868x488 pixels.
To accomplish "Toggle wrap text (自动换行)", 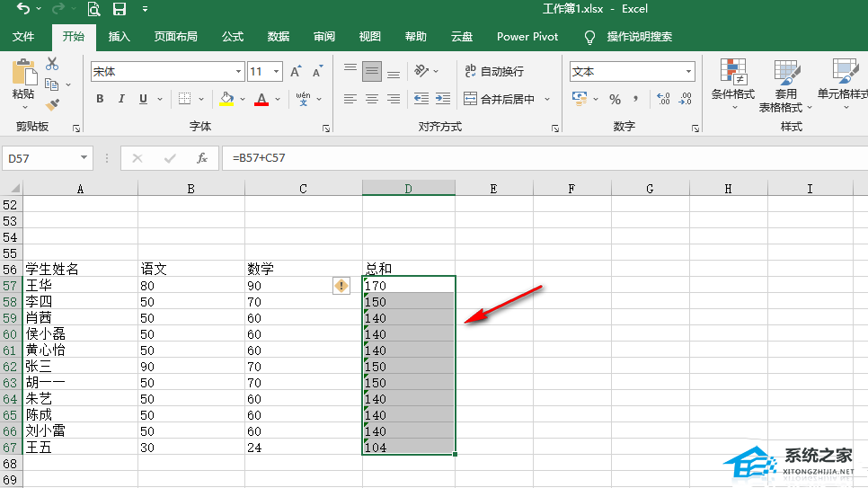I will pos(493,72).
